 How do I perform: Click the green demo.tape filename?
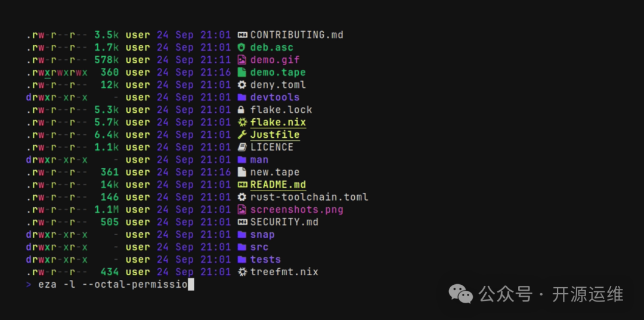(x=278, y=73)
